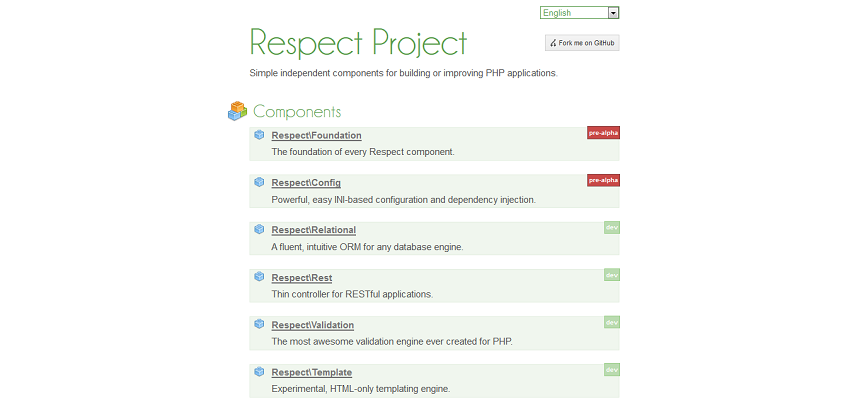Visit the Respect\Validation link
This screenshot has height=402, width=850.
[313, 325]
